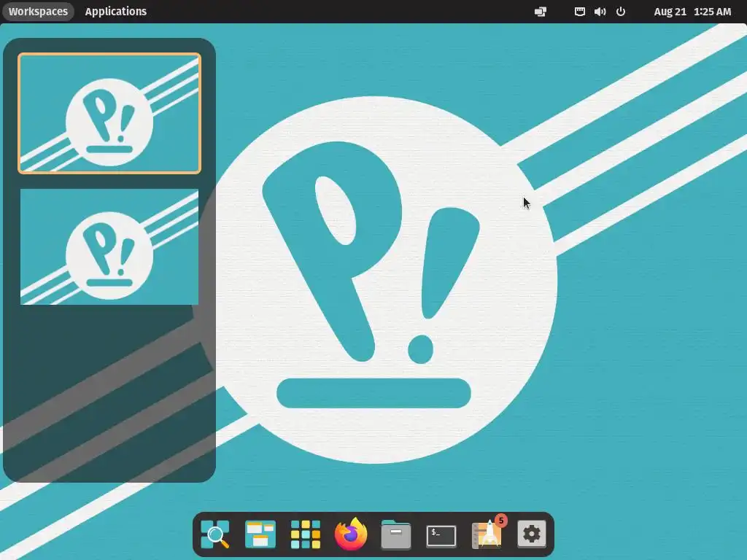This screenshot has height=560, width=747.
Task: Toggle the Workspaces button in top bar
Action: (x=38, y=12)
